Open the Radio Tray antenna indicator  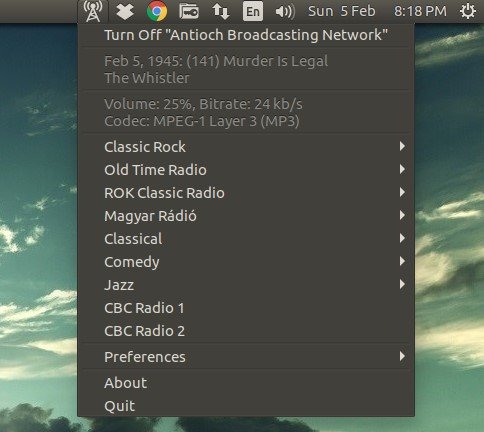pyautogui.click(x=93, y=11)
